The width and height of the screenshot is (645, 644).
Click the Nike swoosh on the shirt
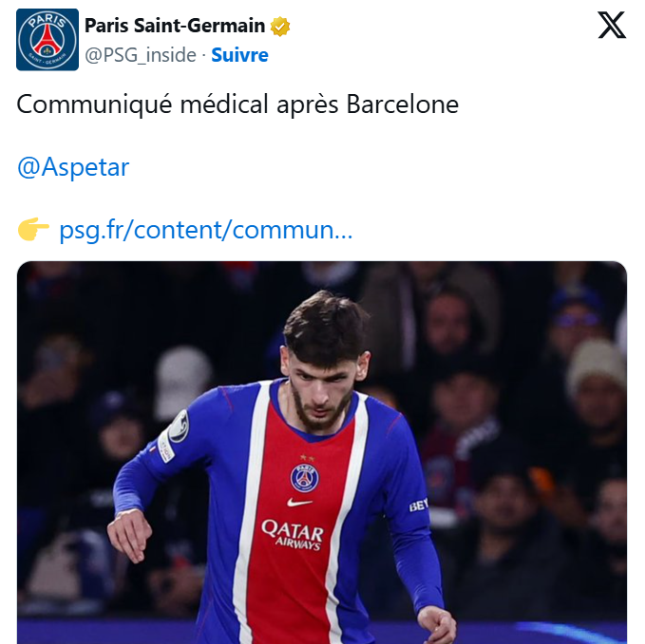pyautogui.click(x=299, y=502)
